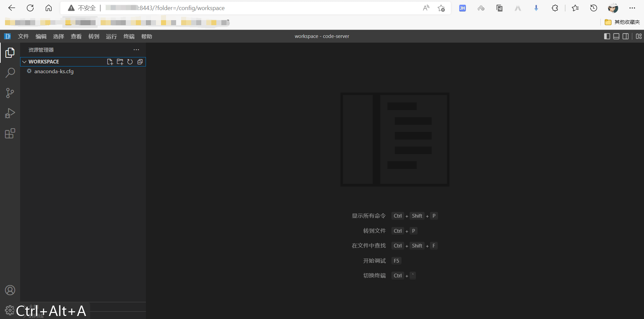
Task: Open the customize layout menu
Action: tap(639, 36)
